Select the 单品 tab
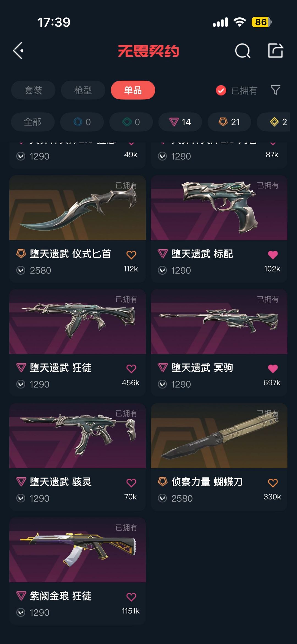 coord(133,90)
